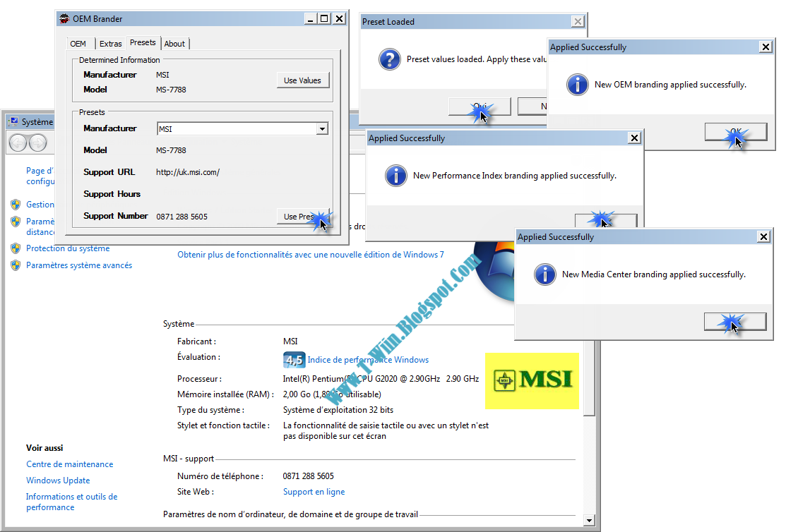This screenshot has width=786, height=532.
Task: Click the info icon in the Performance Index dialog
Action: coord(396,176)
